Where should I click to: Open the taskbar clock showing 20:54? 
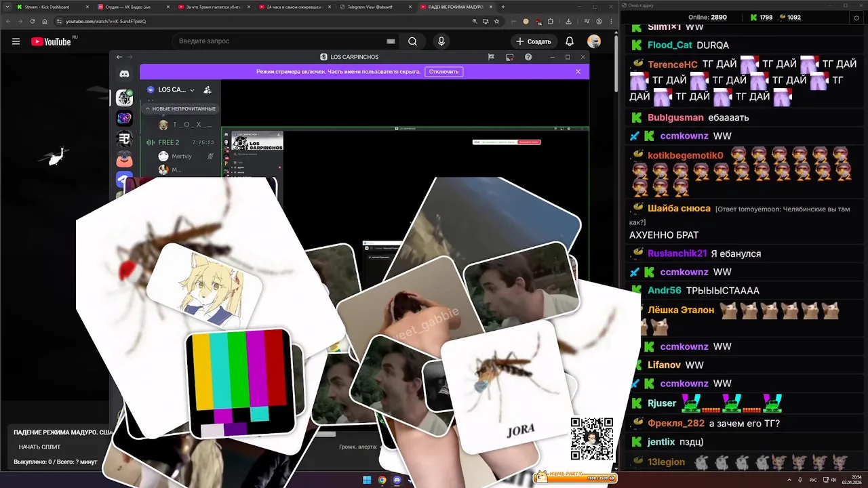pyautogui.click(x=851, y=480)
